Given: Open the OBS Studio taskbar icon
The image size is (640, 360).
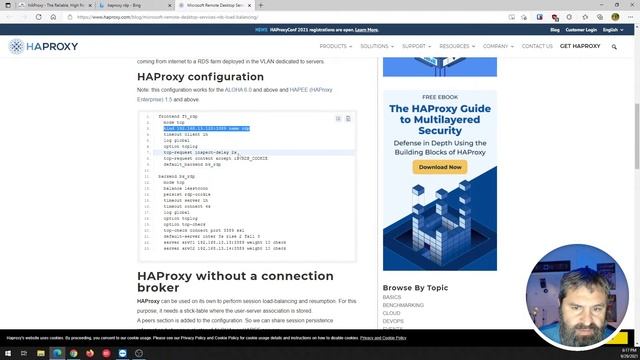Looking at the screenshot, I should [139, 353].
